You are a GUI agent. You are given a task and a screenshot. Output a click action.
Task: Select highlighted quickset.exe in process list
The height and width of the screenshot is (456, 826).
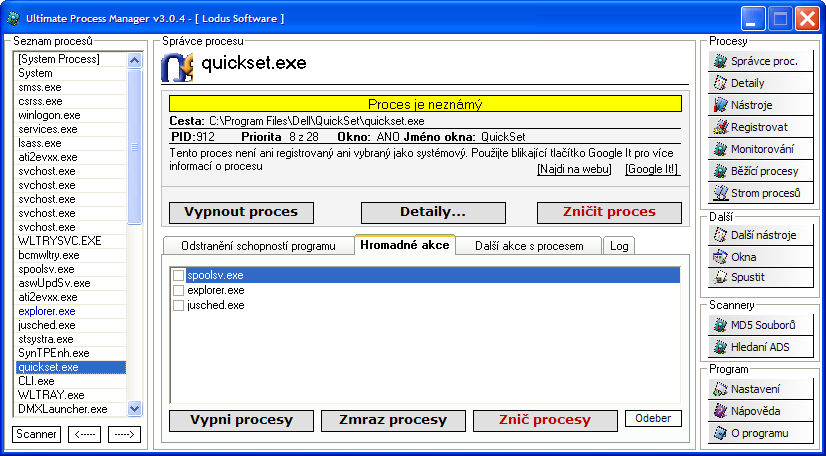click(x=71, y=367)
